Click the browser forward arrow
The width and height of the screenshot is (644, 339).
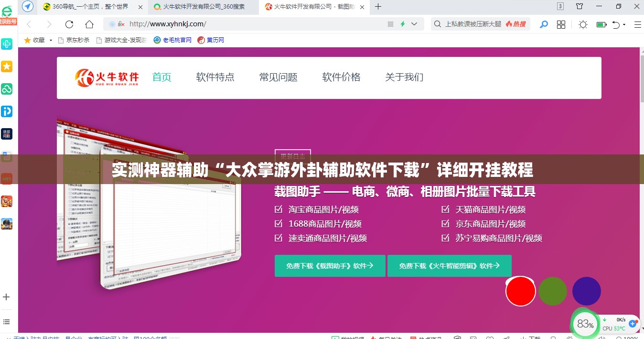[x=49, y=24]
